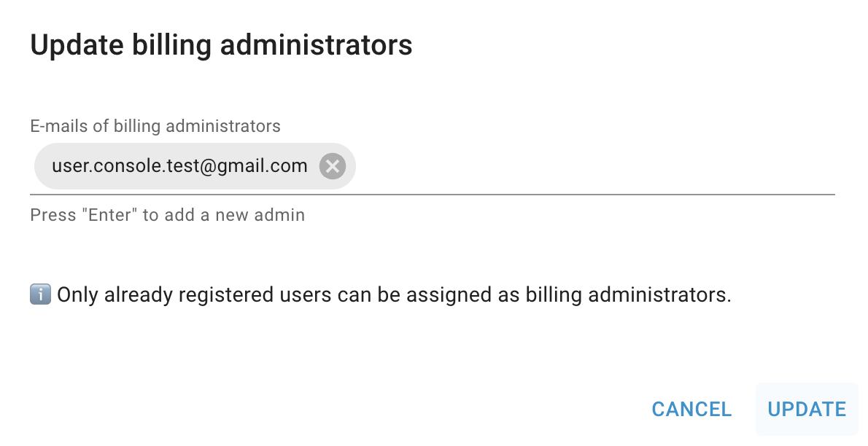
Task: Focus the billing administrators email input field
Action: 584,167
